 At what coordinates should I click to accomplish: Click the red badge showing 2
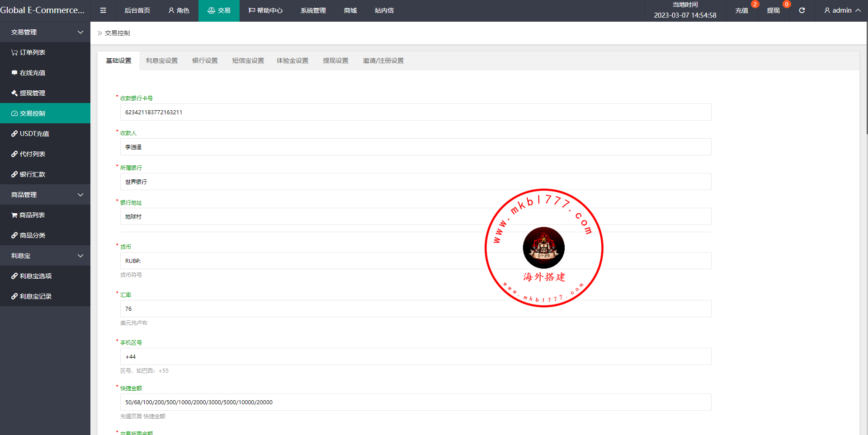pos(755,4)
